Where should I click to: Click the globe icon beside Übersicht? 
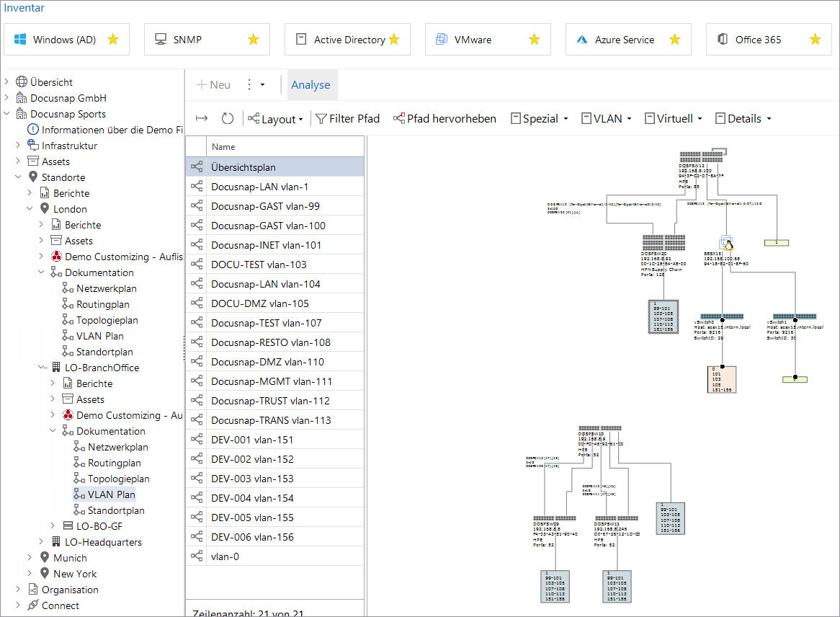click(22, 82)
